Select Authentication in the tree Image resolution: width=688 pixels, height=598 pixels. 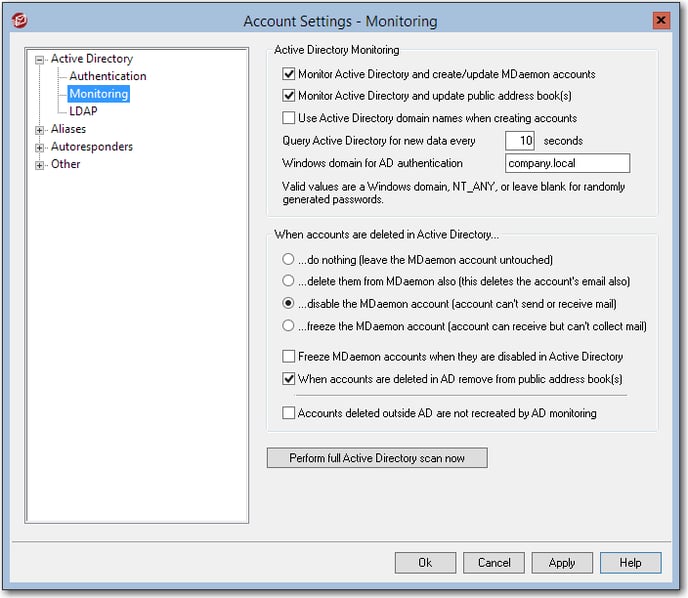(x=108, y=76)
